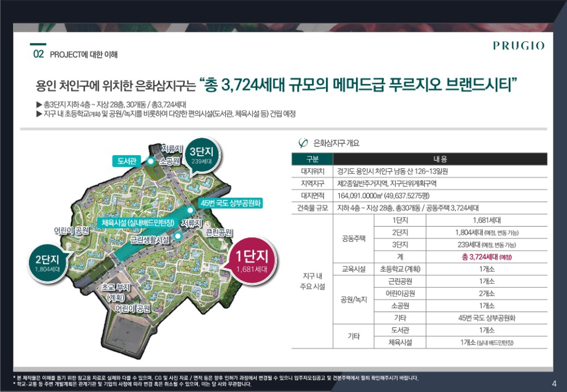567x392 pixels.
Task: Click the teal 구분 table header cell
Action: pyautogui.click(x=312, y=159)
